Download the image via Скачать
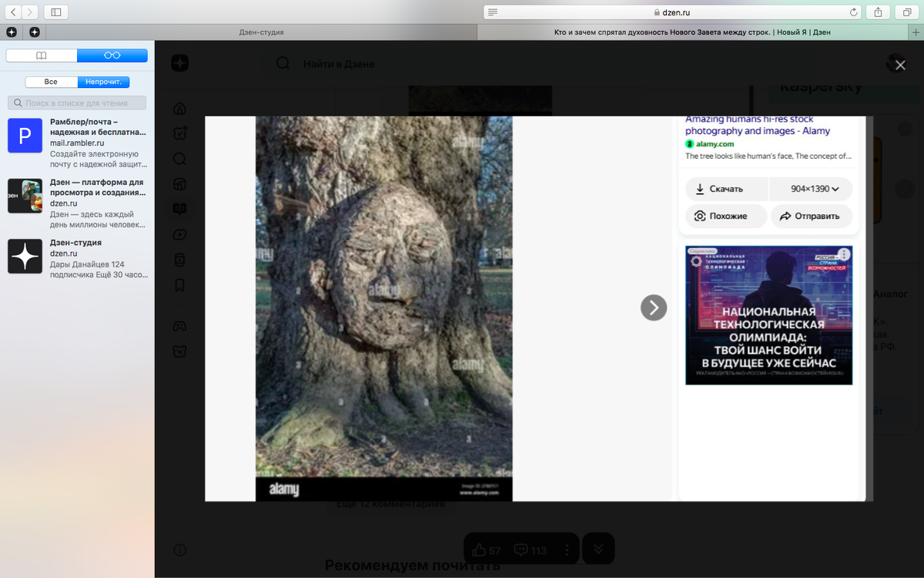 click(726, 189)
